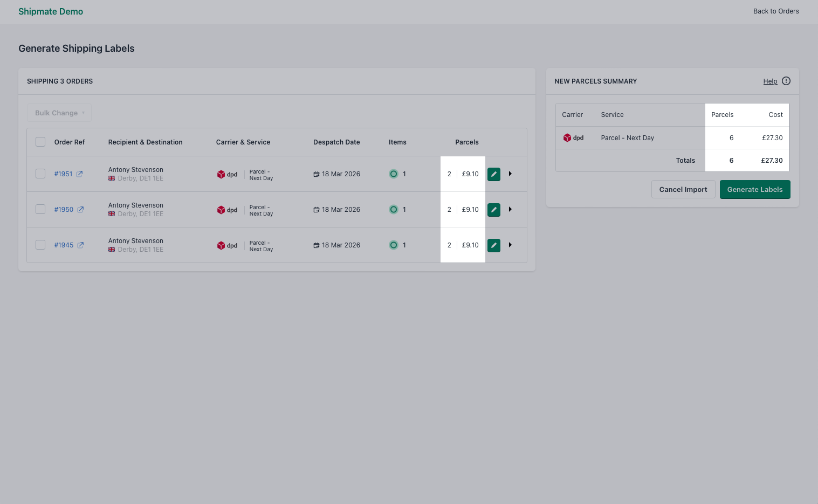This screenshot has width=818, height=504.
Task: Edit parcels for order #1945 with pencil icon
Action: click(x=493, y=245)
